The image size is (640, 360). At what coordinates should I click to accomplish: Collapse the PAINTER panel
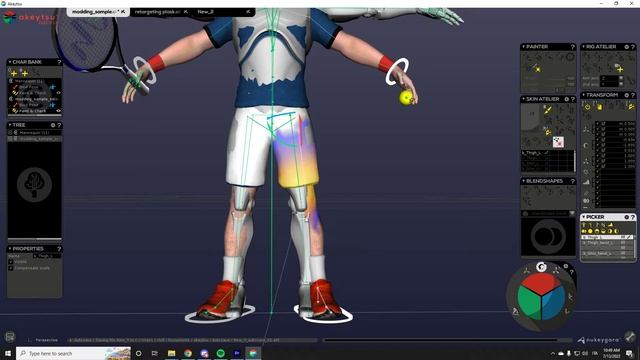[524, 47]
